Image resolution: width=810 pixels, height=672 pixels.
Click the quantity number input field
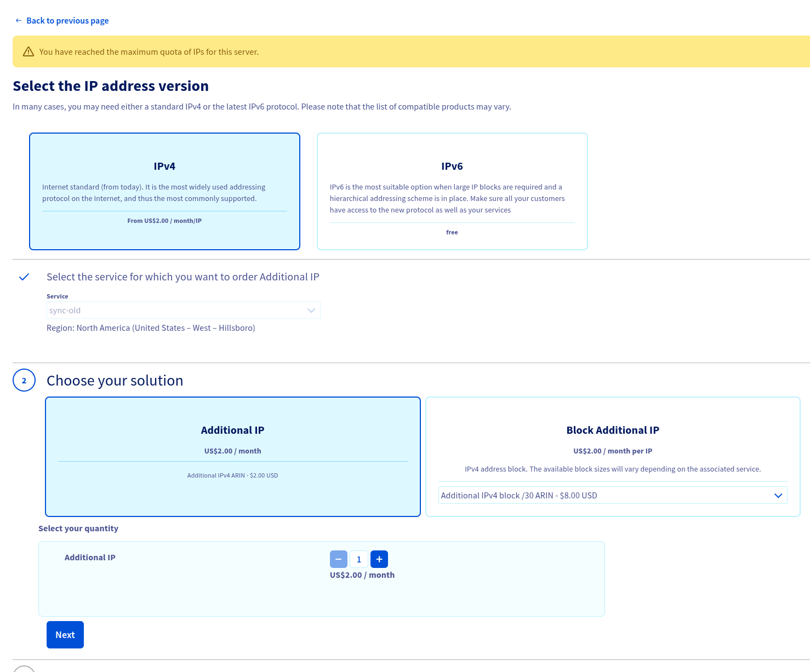tap(359, 559)
